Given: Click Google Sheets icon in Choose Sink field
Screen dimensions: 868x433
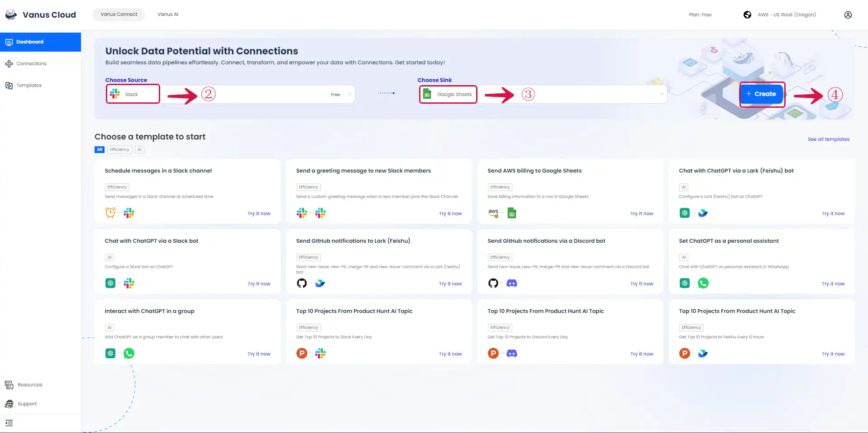Looking at the screenshot, I should [427, 94].
